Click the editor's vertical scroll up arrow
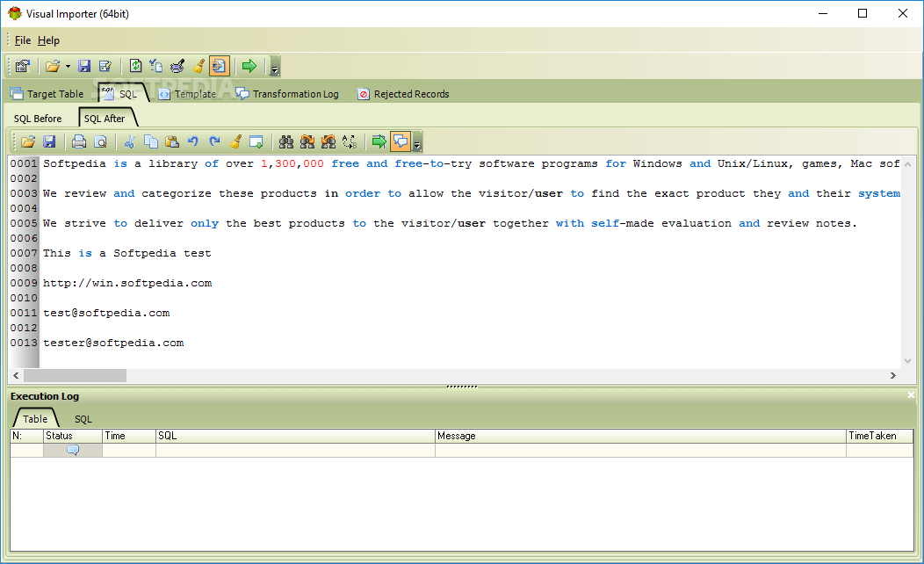This screenshot has height=564, width=924. pos(907,163)
